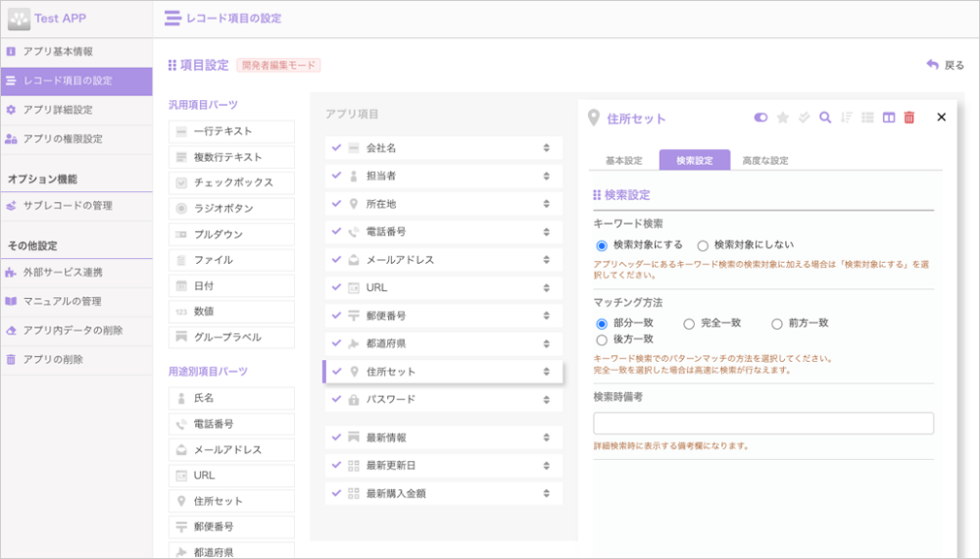Click the star icon in 住所セット header

click(x=782, y=118)
